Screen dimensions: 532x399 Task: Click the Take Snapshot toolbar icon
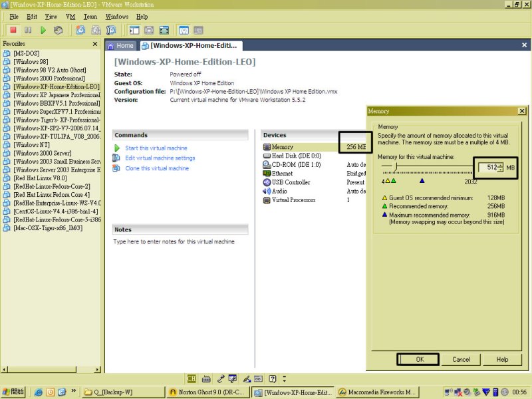80,30
